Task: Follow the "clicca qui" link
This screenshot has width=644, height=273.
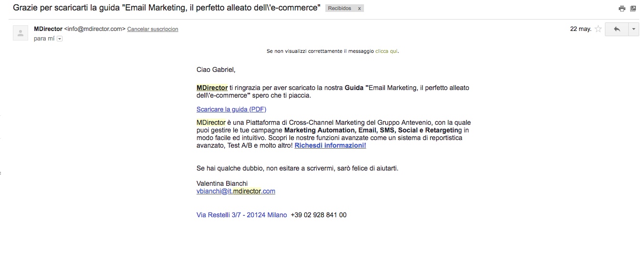Action: 386,51
